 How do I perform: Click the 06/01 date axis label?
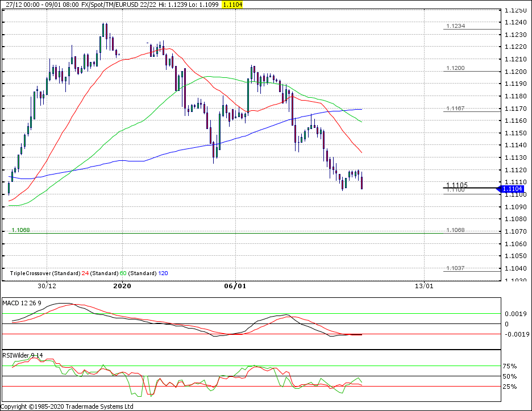point(235,286)
